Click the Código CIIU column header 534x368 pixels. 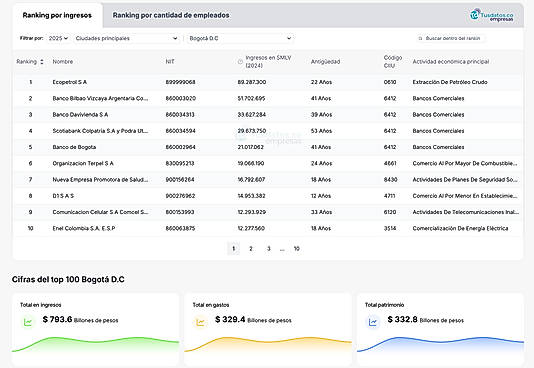point(393,62)
